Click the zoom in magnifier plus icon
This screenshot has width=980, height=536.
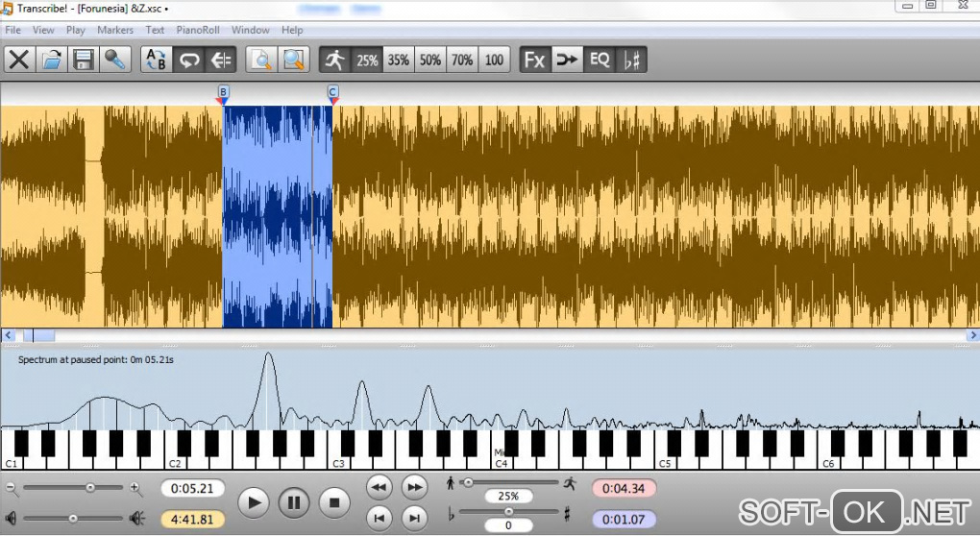click(x=135, y=488)
